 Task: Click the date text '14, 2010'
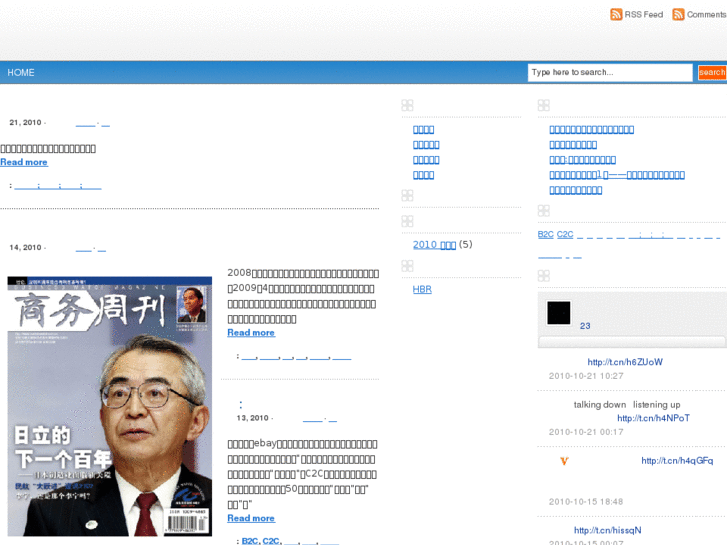[x=26, y=248]
